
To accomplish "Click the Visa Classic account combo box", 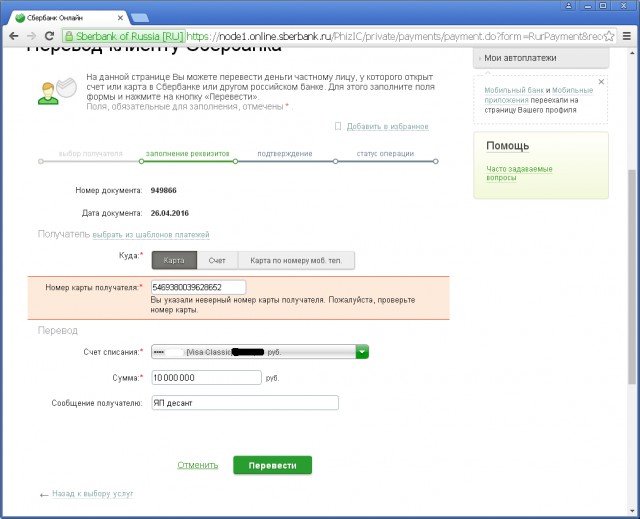I will pos(260,352).
